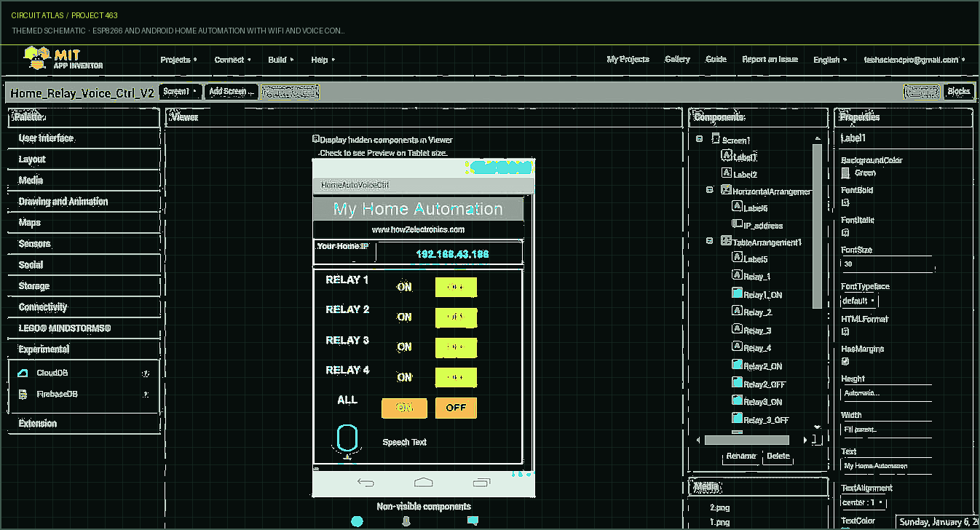Select the Relay_4 label icon in tree
The height and width of the screenshot is (530, 980).
click(x=737, y=347)
